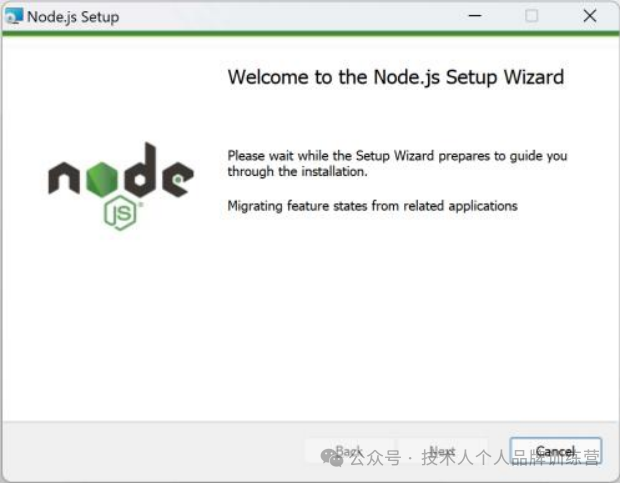Click the grayed-out maximize button
The width and height of the screenshot is (620, 483).
tap(531, 16)
